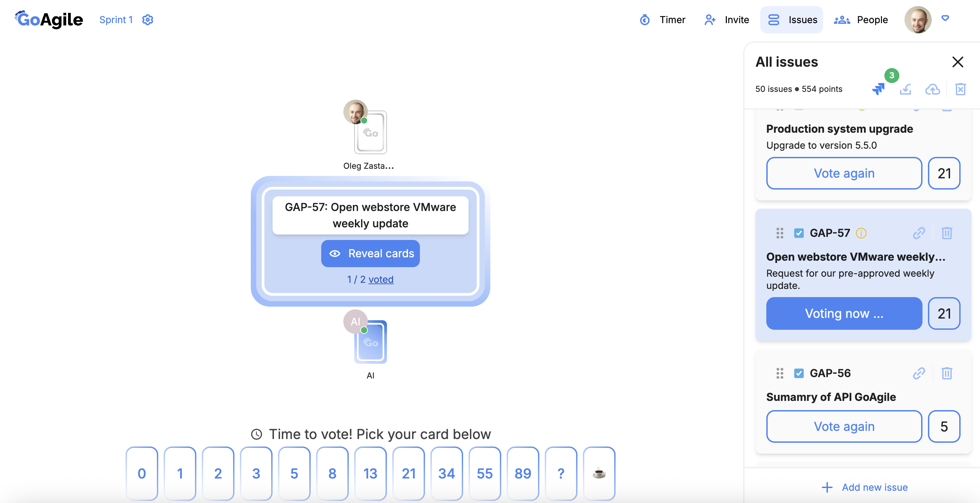The width and height of the screenshot is (980, 503).
Task: Pick voting card 13
Action: pos(370,473)
